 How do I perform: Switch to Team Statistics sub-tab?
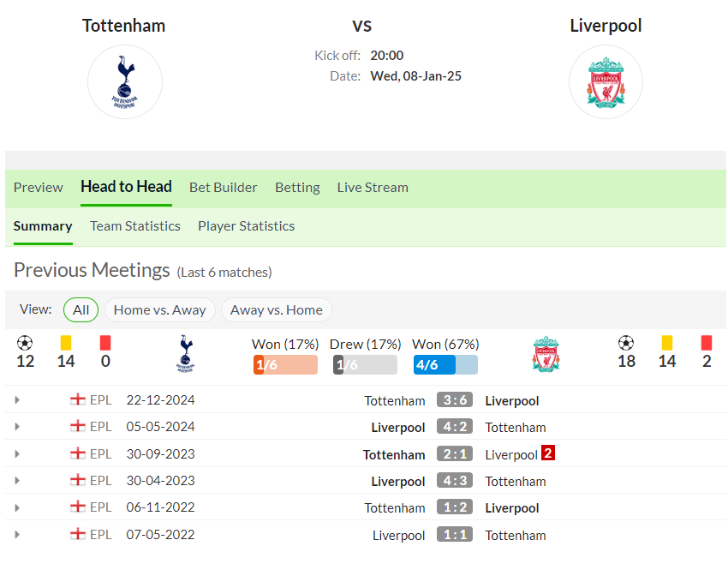135,225
